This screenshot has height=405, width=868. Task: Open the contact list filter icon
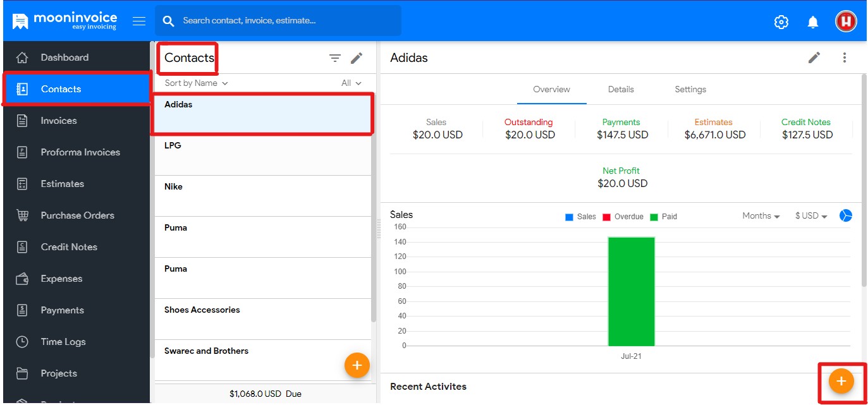click(x=335, y=58)
